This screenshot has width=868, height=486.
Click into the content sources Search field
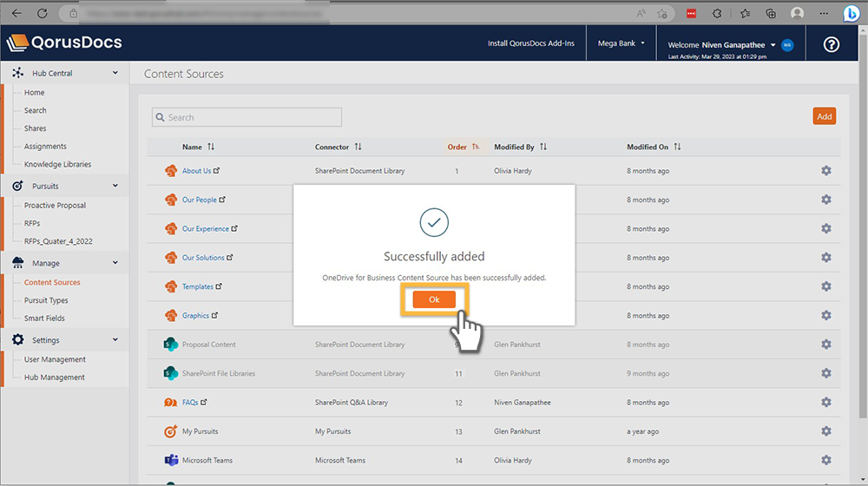click(247, 117)
